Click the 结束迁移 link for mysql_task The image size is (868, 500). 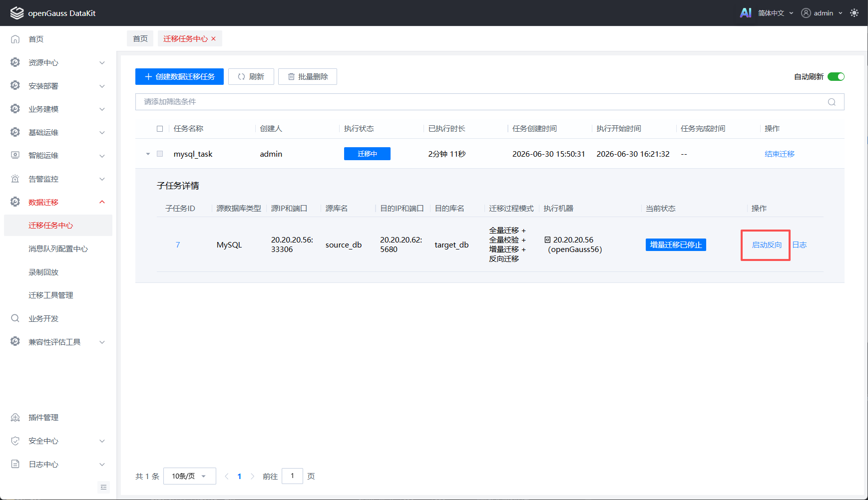780,154
